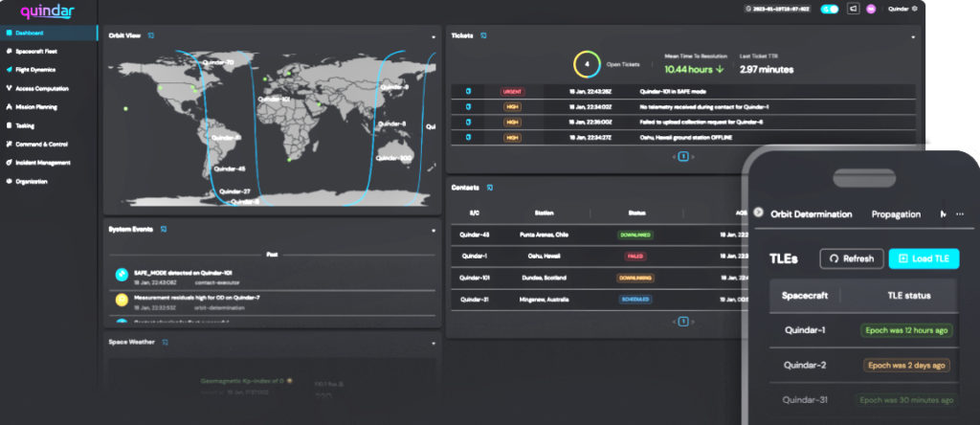Collapse the System Events panel
The width and height of the screenshot is (980, 425).
click(x=433, y=230)
